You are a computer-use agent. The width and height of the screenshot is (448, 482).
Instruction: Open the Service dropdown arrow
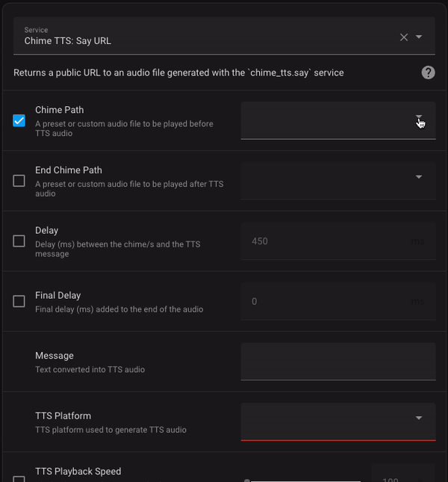click(x=419, y=37)
